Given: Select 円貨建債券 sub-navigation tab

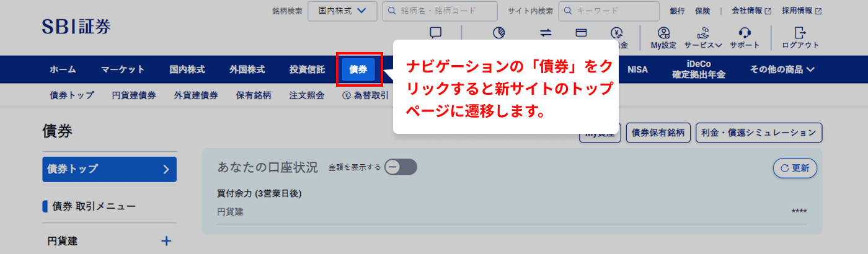Looking at the screenshot, I should coord(134,95).
